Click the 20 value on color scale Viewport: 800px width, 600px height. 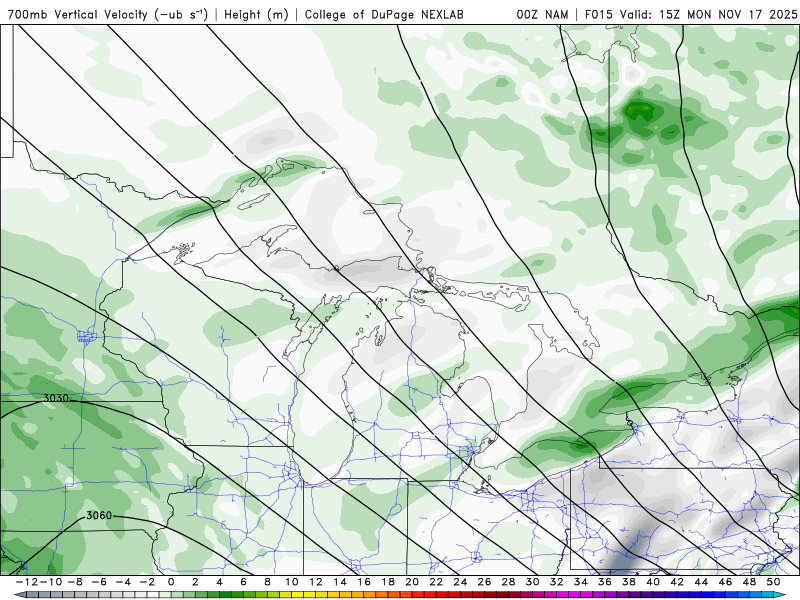412,582
